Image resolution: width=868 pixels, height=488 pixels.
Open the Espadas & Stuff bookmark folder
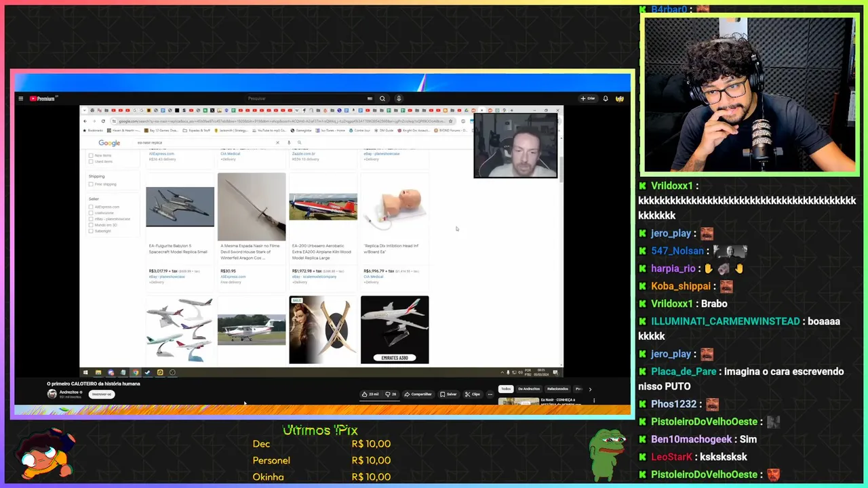click(198, 130)
